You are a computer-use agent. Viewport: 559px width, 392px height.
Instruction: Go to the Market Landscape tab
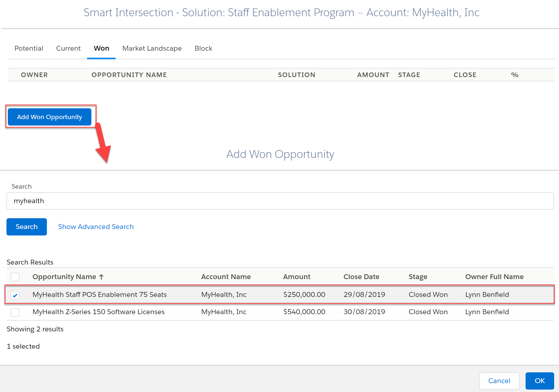[152, 48]
